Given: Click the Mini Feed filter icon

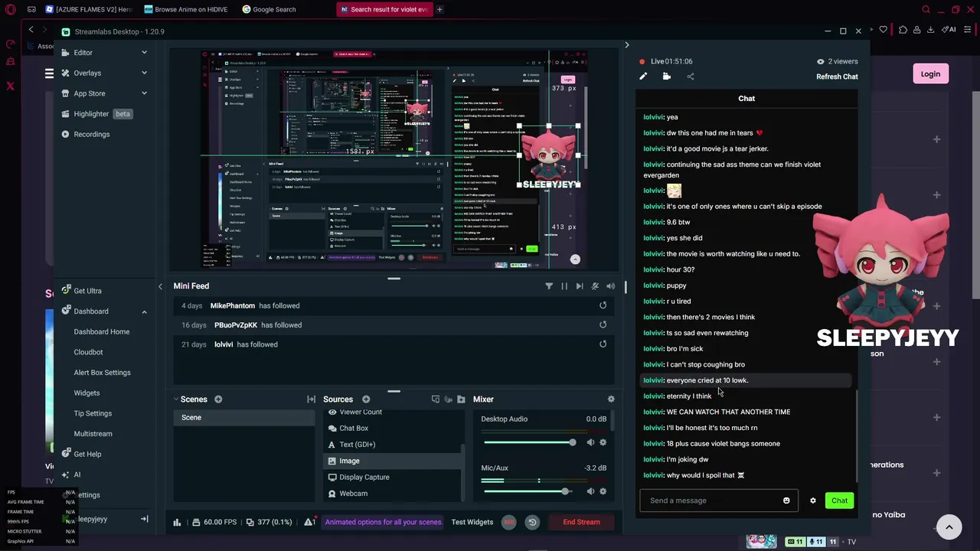Looking at the screenshot, I should coord(549,286).
